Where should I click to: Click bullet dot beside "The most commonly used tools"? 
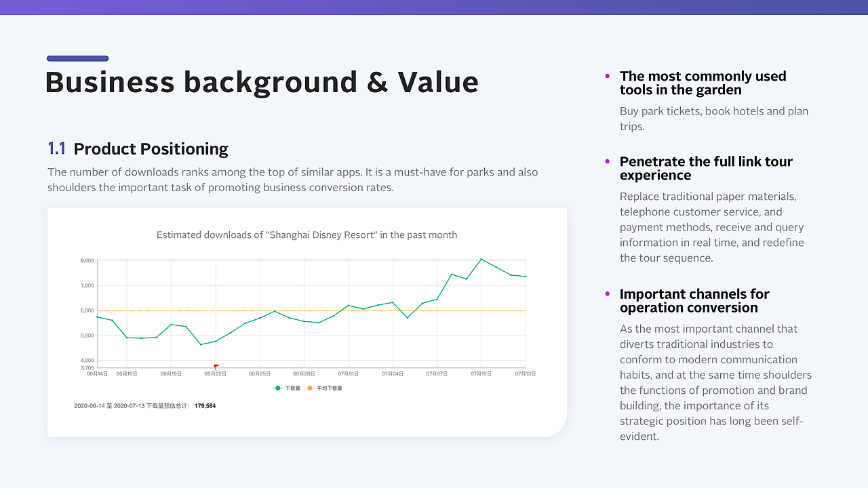click(x=607, y=76)
